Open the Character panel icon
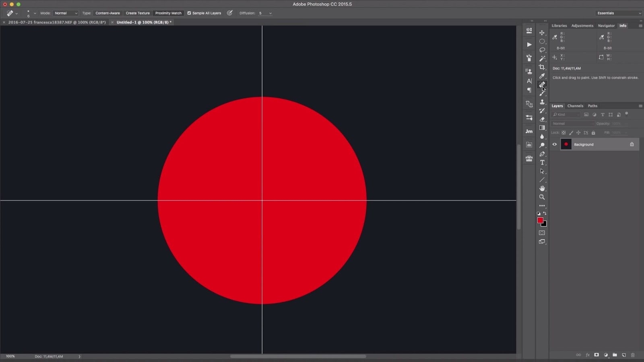The height and width of the screenshot is (362, 644). click(529, 81)
